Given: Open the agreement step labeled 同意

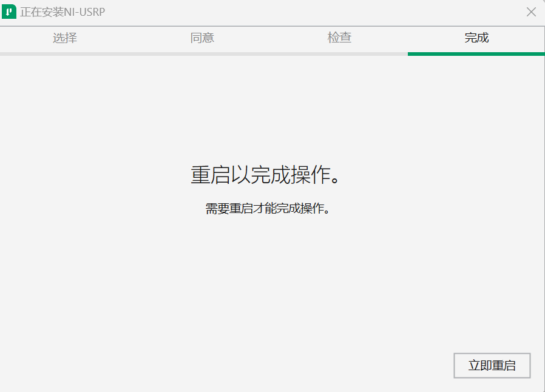Looking at the screenshot, I should tap(202, 38).
